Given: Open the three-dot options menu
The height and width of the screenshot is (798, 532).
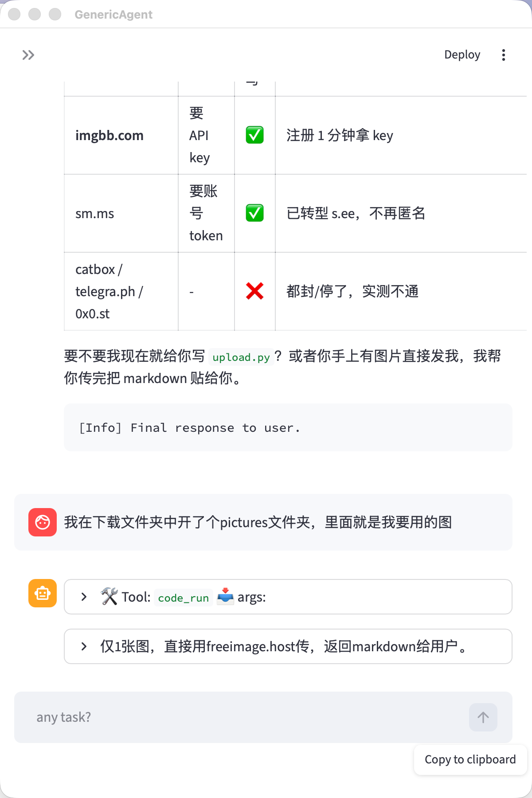Looking at the screenshot, I should 504,55.
